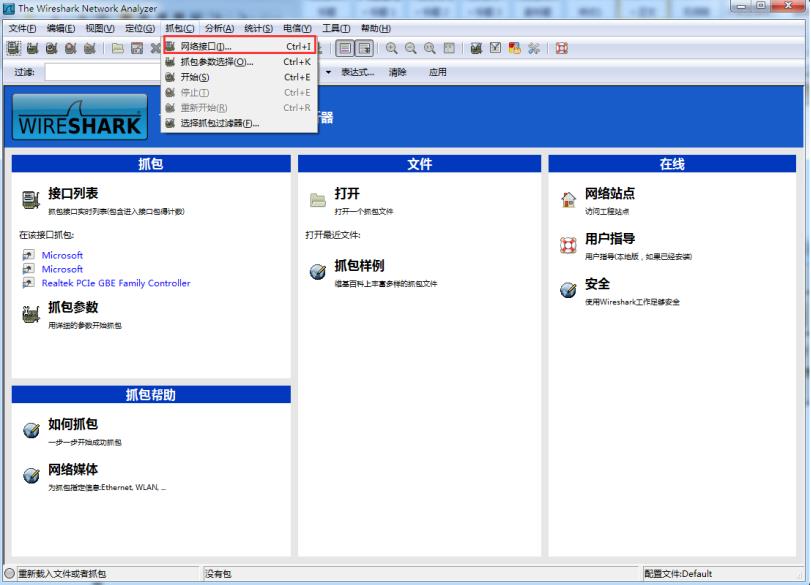Image resolution: width=811 pixels, height=585 pixels.
Task: Open the 分析(A) menu
Action: pos(219,28)
